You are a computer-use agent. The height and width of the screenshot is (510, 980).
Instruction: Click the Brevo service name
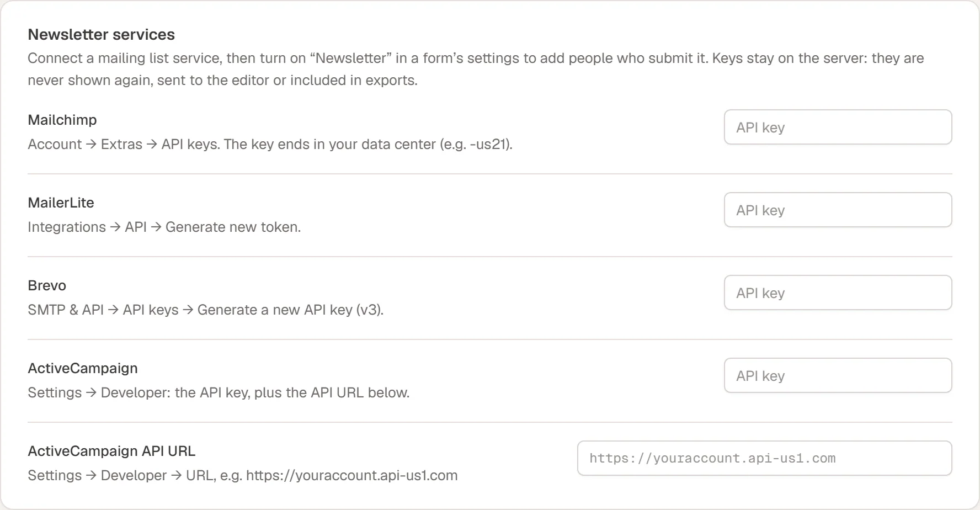(x=47, y=285)
